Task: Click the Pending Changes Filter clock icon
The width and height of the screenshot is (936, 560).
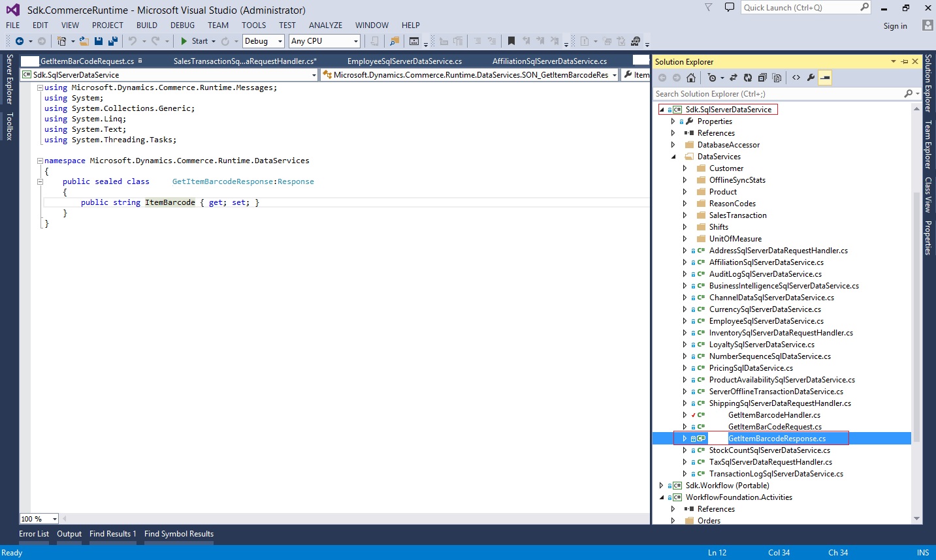Action: tap(712, 78)
